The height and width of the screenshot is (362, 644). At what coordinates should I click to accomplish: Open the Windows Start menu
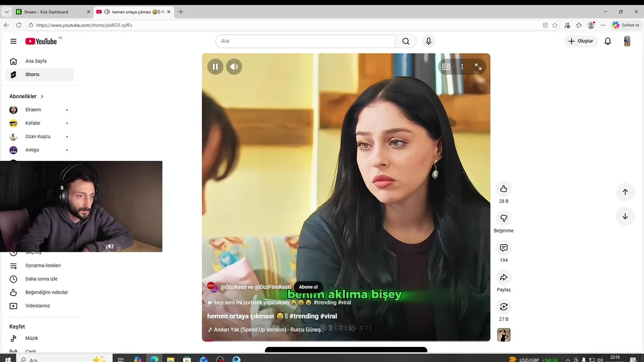coord(8,359)
